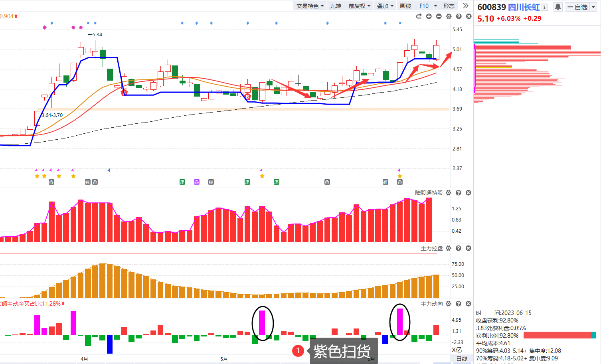This screenshot has height=364, width=601.
Task: Click the F10 company info button
Action: tap(424, 6)
